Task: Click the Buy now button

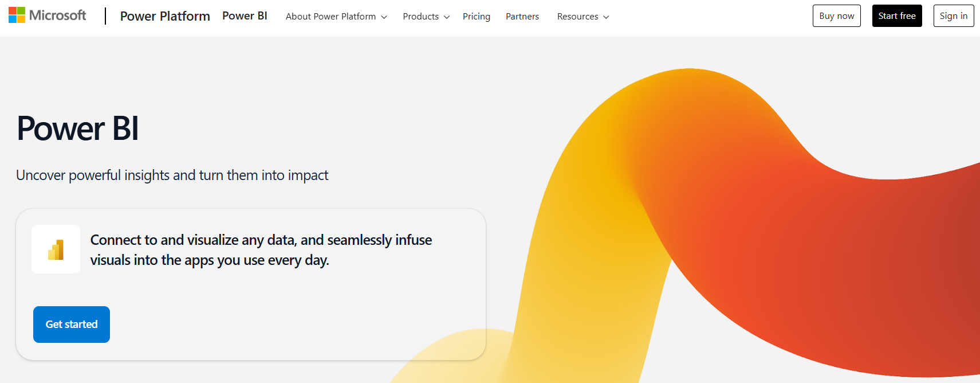Action: (x=836, y=16)
